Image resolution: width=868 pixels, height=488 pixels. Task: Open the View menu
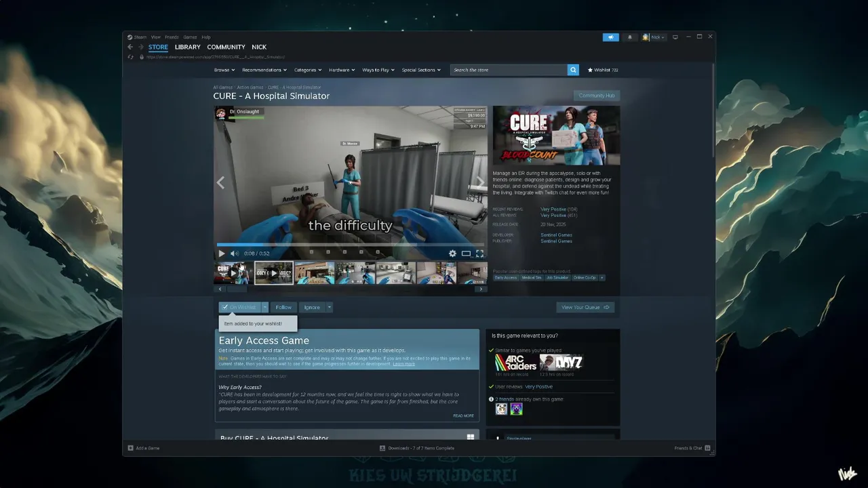[x=156, y=37]
